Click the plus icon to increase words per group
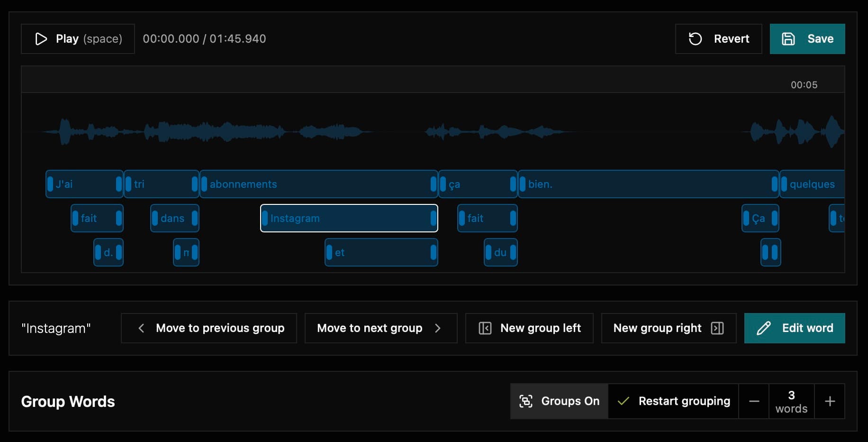Screen dimensions: 868x442 (x=830, y=401)
